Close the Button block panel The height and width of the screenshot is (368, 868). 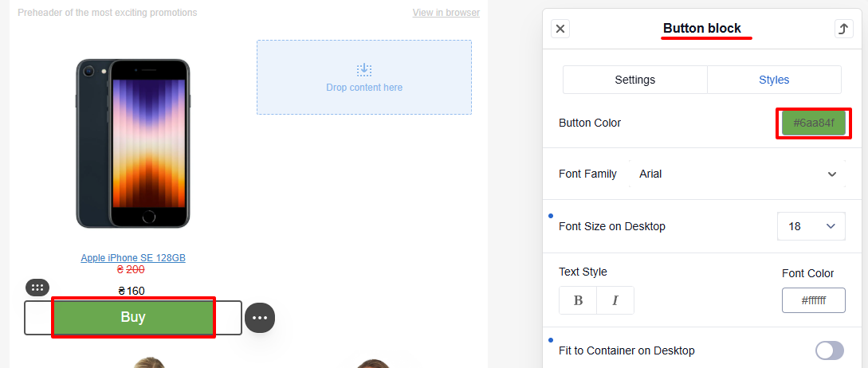click(x=560, y=29)
